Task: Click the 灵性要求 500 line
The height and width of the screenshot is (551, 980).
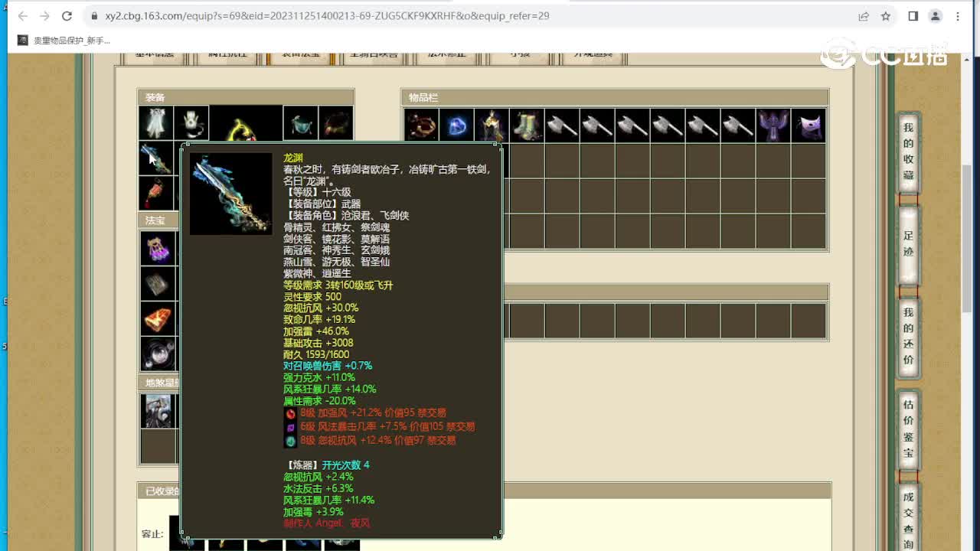Action: coord(312,296)
